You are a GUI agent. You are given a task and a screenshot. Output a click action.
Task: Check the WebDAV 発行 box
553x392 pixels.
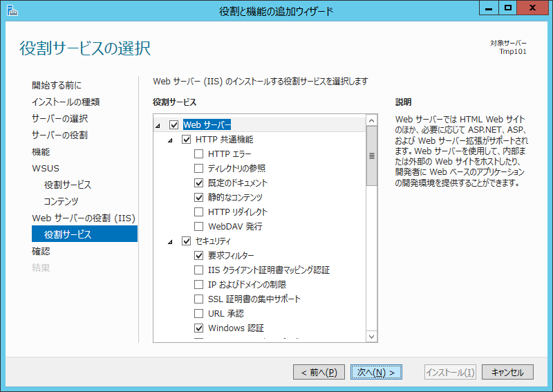[199, 226]
